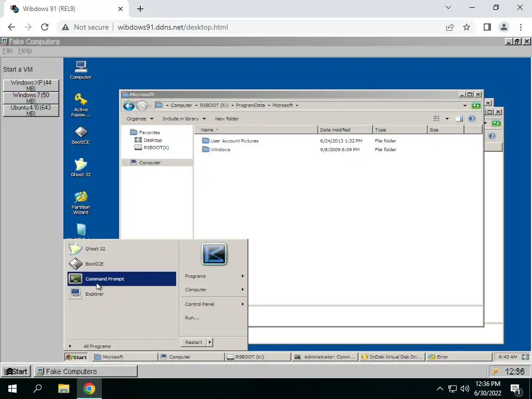This screenshot has height=399, width=532.
Task: Click the Restart button
Action: 194,342
